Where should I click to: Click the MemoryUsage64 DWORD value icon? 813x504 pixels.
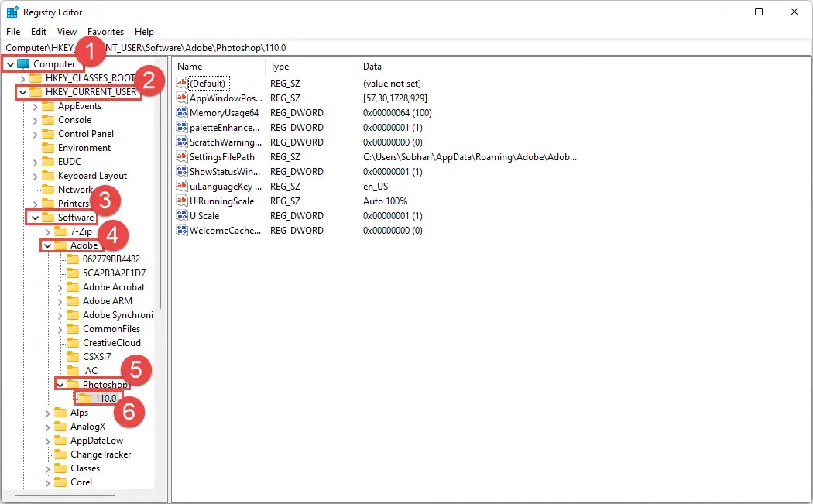pos(181,112)
